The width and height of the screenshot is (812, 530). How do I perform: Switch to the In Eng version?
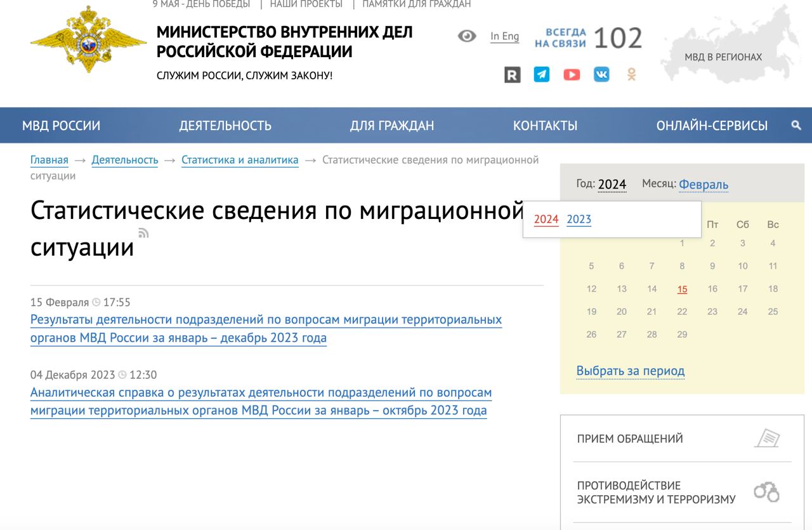tap(504, 36)
